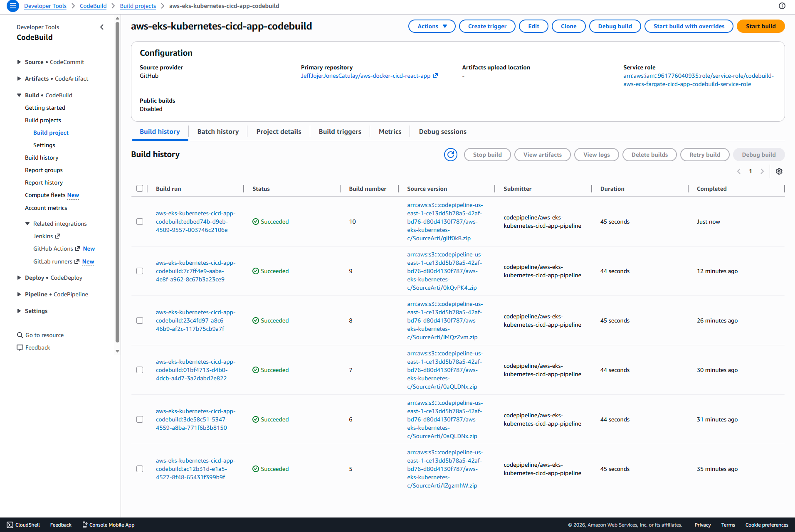The image size is (795, 532).
Task: Select build number 5 checkbox
Action: [140, 469]
